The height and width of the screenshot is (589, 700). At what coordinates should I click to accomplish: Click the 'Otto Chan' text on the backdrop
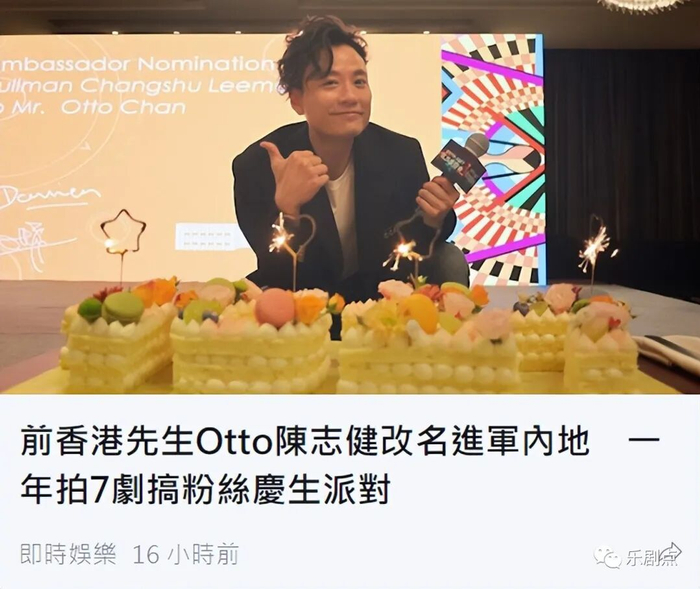(122, 107)
